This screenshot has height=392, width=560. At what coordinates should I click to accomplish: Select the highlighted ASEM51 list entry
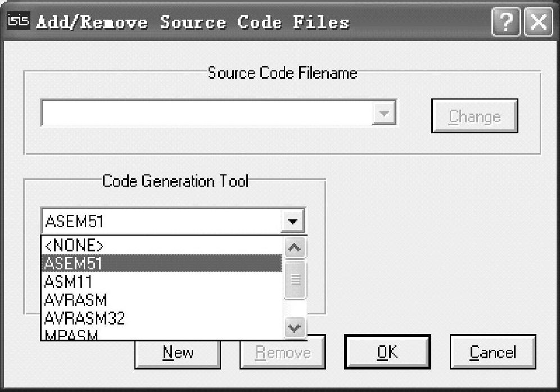pyautogui.click(x=162, y=263)
